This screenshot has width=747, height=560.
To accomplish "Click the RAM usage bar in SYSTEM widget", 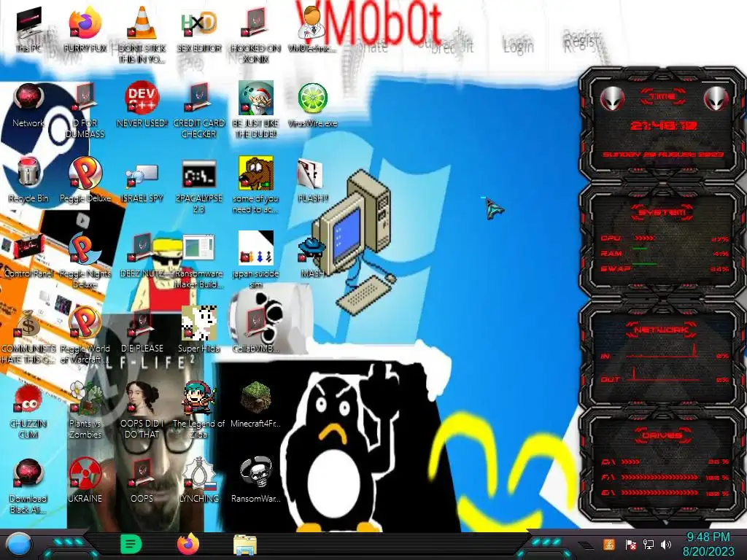I will (640, 249).
